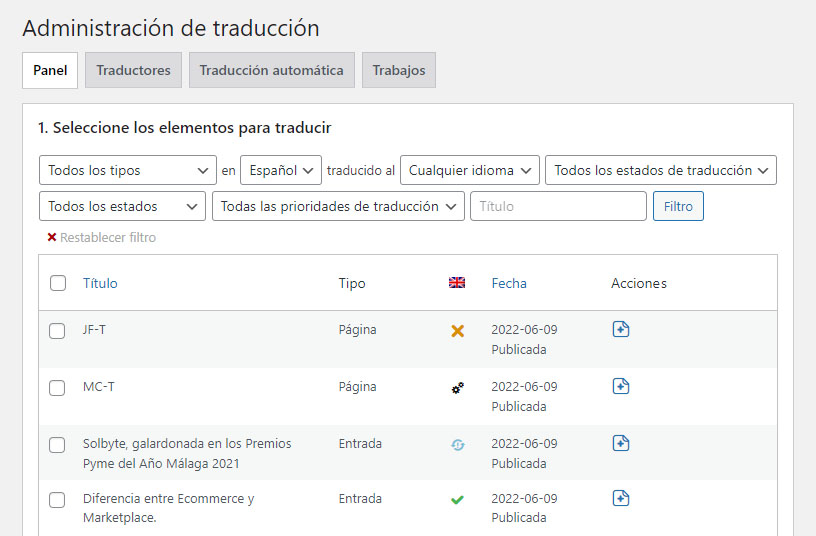The image size is (816, 536).
Task: Sort by the Título column header
Action: tap(100, 284)
